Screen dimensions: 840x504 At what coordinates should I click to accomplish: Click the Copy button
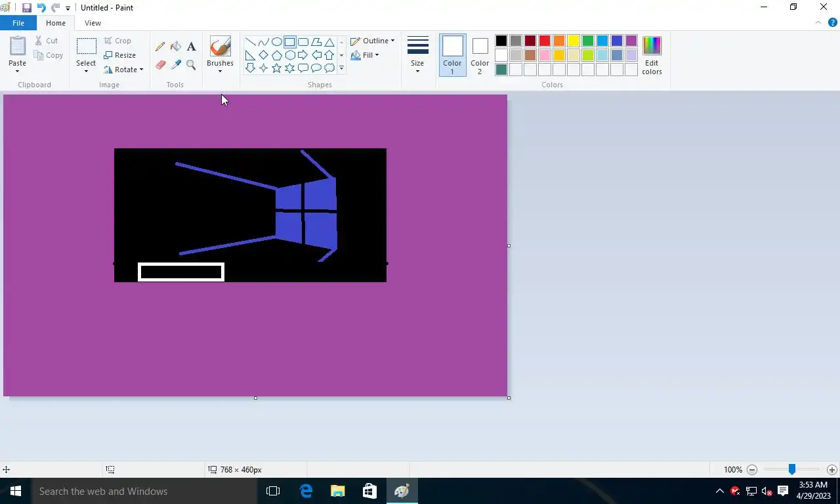pos(49,55)
